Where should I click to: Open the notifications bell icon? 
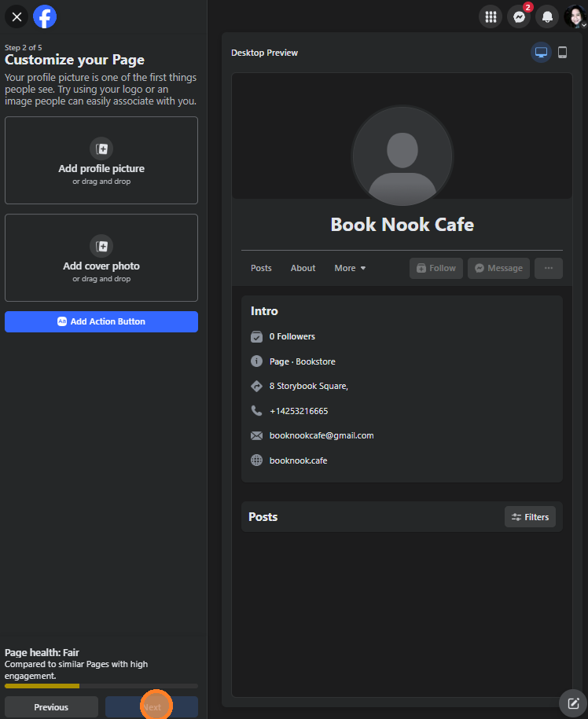(x=547, y=17)
